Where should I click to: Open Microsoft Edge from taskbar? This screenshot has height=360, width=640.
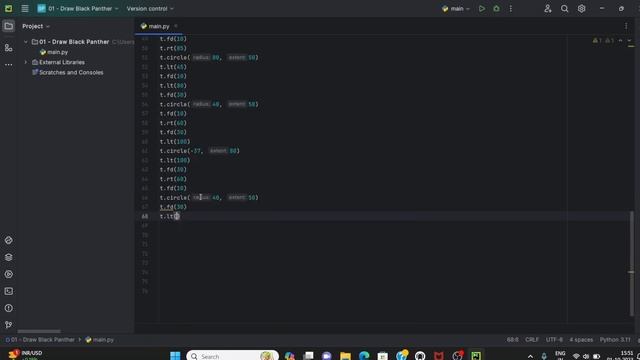pyautogui.click(x=364, y=356)
